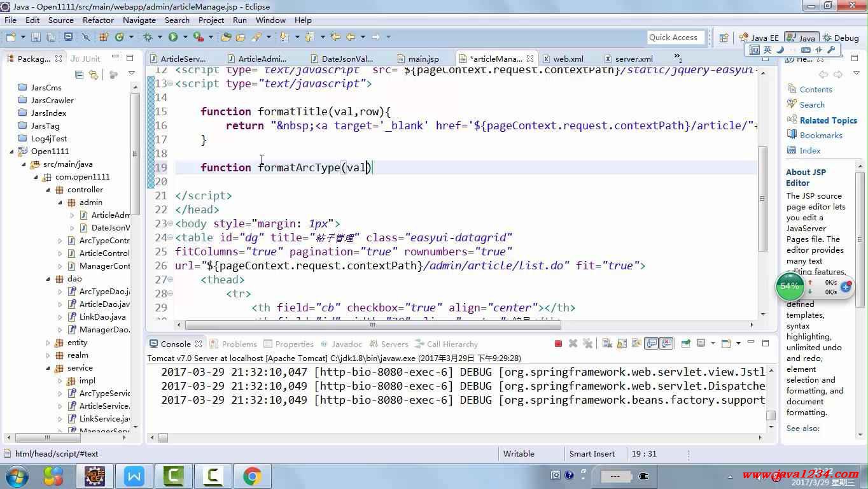The height and width of the screenshot is (489, 868).
Task: Open Chrome from the Windows taskbar
Action: point(252,476)
